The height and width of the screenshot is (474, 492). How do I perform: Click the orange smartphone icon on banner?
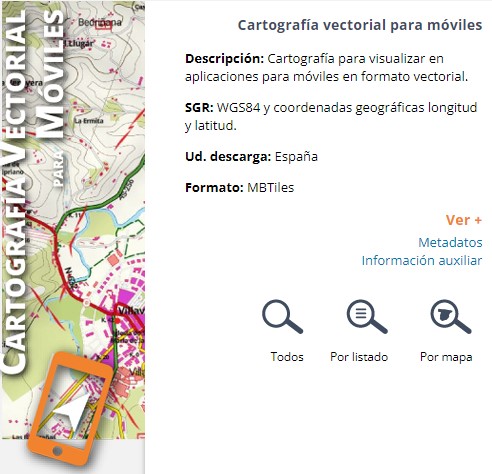coord(69,408)
